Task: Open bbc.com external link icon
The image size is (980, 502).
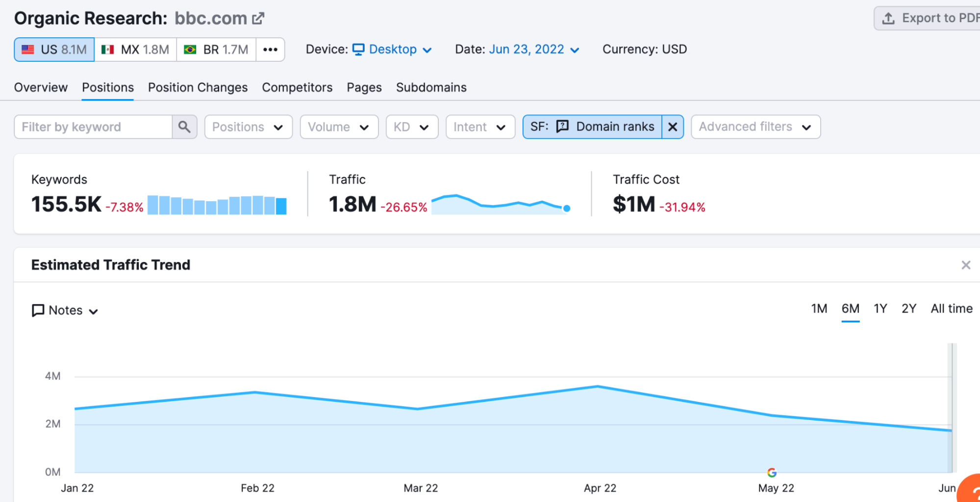Action: (258, 19)
